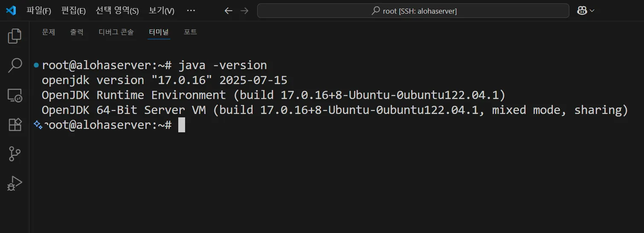Image resolution: width=644 pixels, height=233 pixels.
Task: Click the sparkle icon beside terminal prompt
Action: [38, 125]
